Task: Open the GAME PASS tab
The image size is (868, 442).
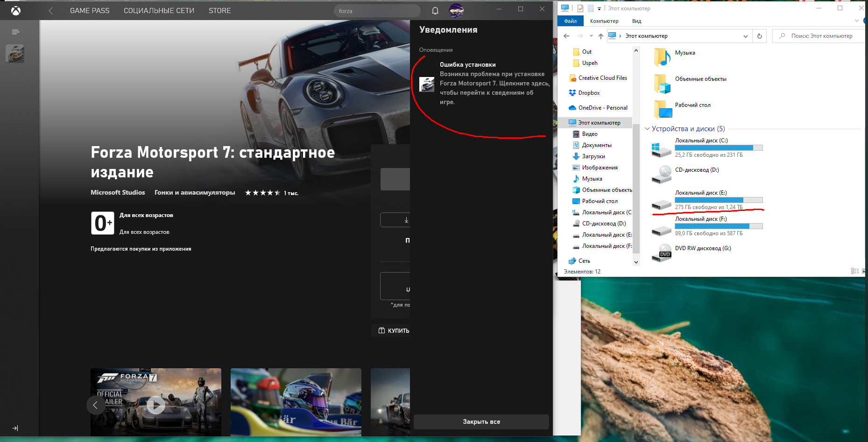Action: click(90, 10)
